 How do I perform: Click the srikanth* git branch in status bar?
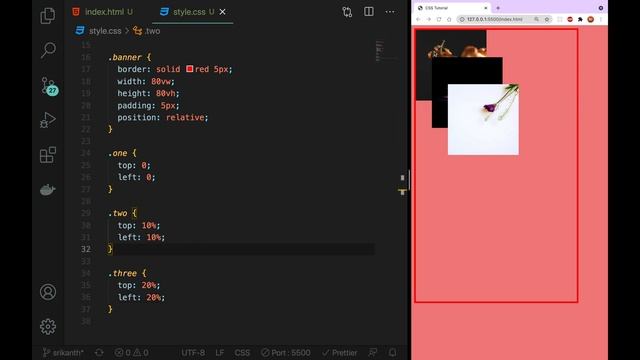[63, 353]
